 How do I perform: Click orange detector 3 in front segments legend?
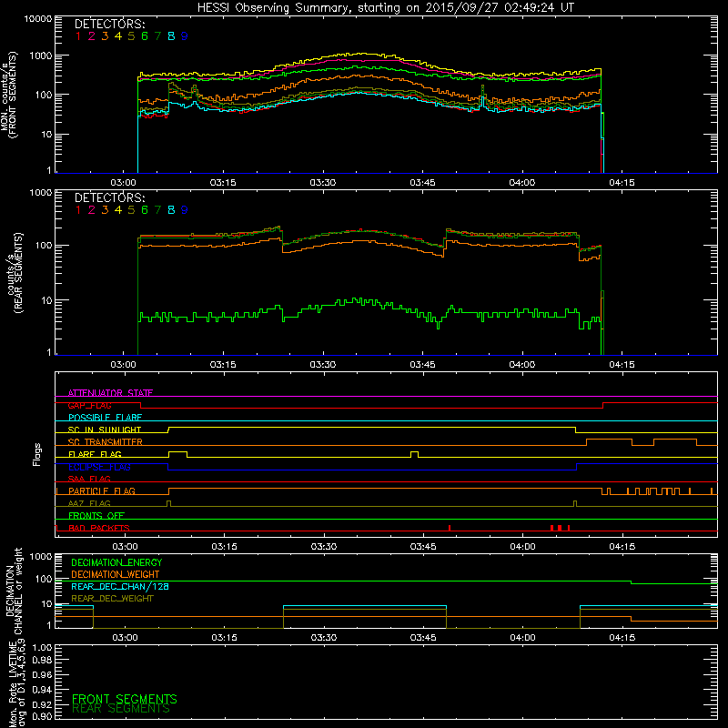click(x=105, y=36)
